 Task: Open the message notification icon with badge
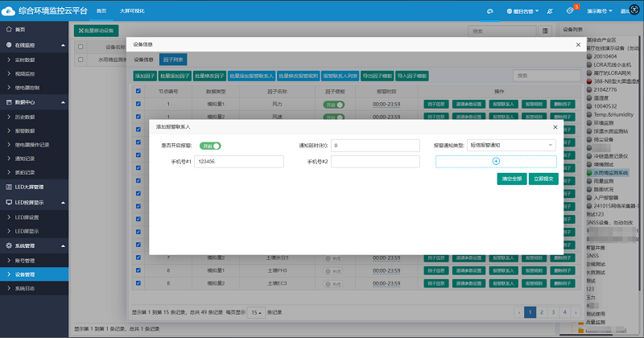coord(571,10)
